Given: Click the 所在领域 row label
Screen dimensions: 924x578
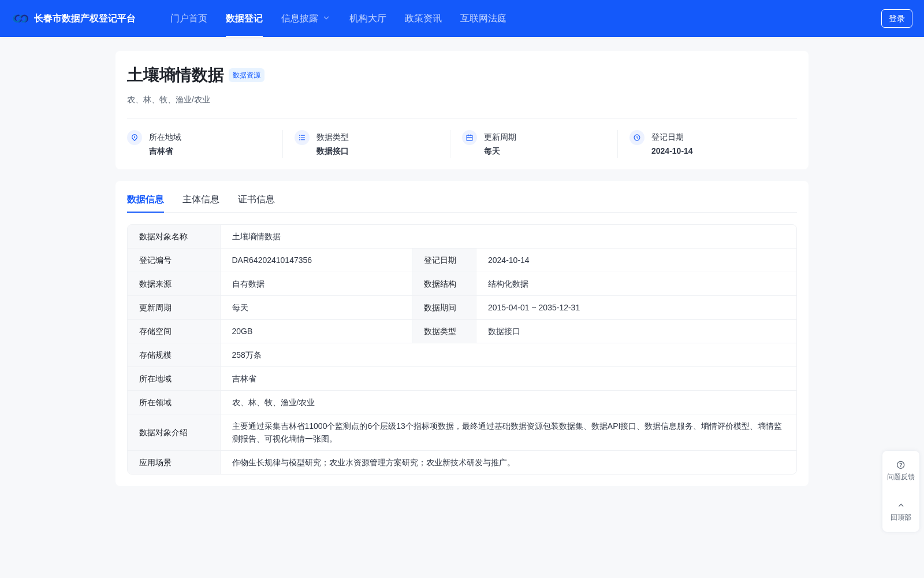Looking at the screenshot, I should click(x=155, y=402).
